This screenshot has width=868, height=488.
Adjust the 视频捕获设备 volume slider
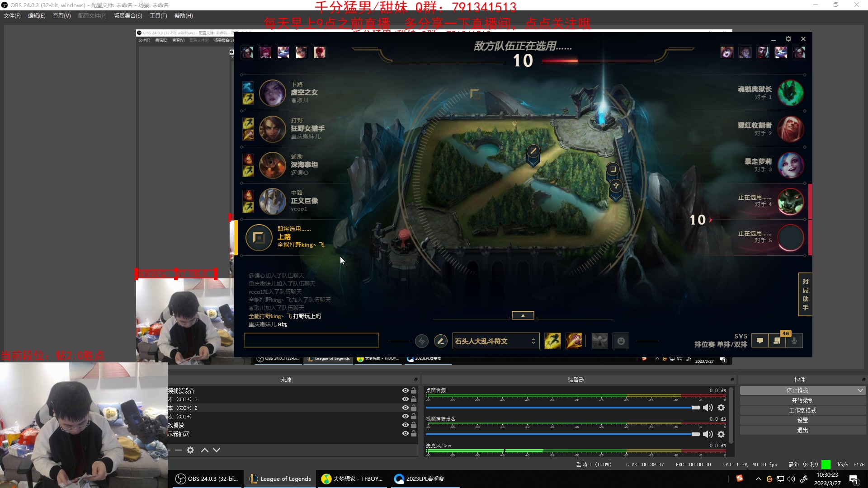click(x=562, y=434)
